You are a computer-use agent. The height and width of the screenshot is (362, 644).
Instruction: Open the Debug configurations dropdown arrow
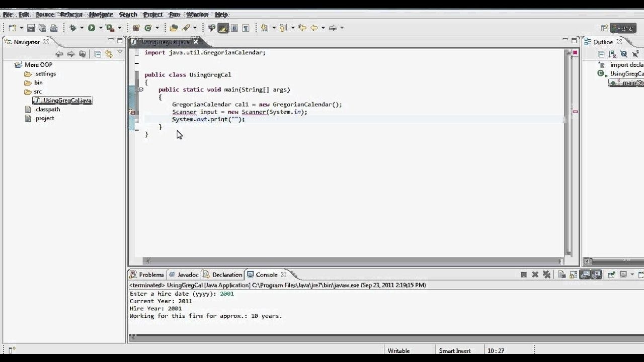82,28
